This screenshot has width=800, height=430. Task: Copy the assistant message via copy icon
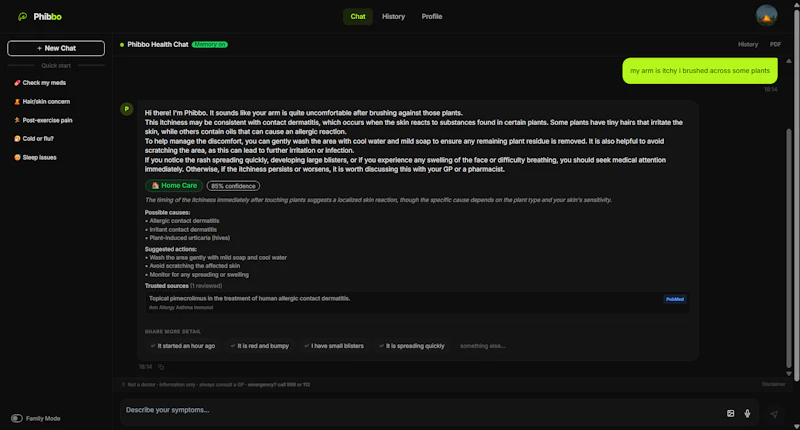161,367
